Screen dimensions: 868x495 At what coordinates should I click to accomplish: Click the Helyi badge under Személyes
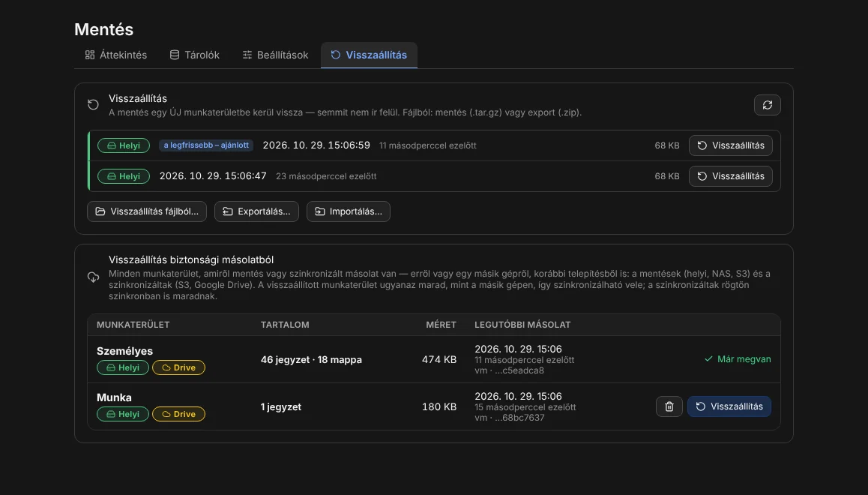coord(123,367)
